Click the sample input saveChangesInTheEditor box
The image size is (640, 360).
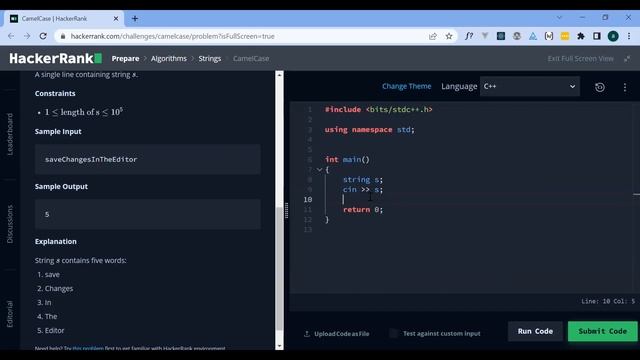pos(147,159)
